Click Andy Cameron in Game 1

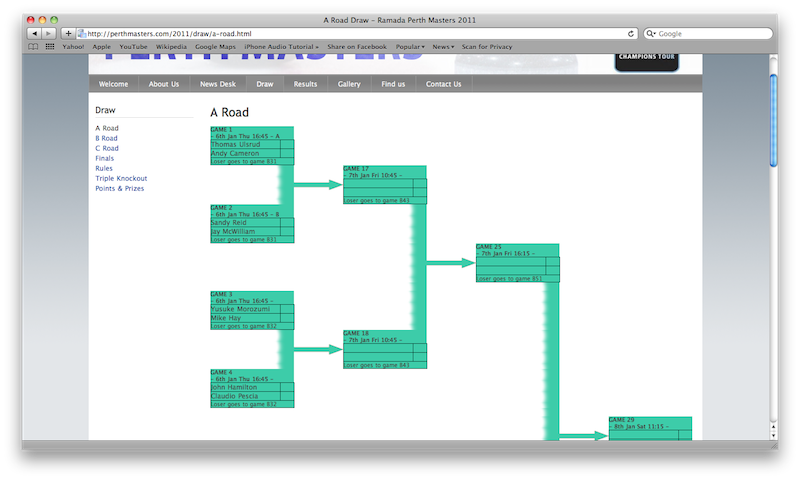(x=235, y=153)
